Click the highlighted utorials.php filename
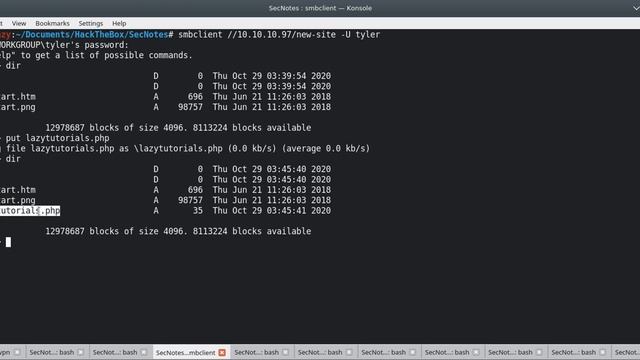640x360 pixels. point(30,211)
